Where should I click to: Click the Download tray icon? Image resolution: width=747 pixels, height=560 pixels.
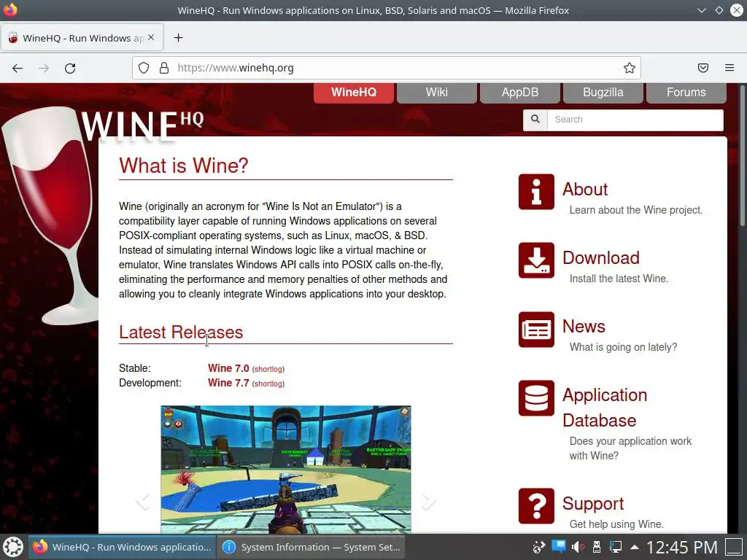[x=536, y=260]
